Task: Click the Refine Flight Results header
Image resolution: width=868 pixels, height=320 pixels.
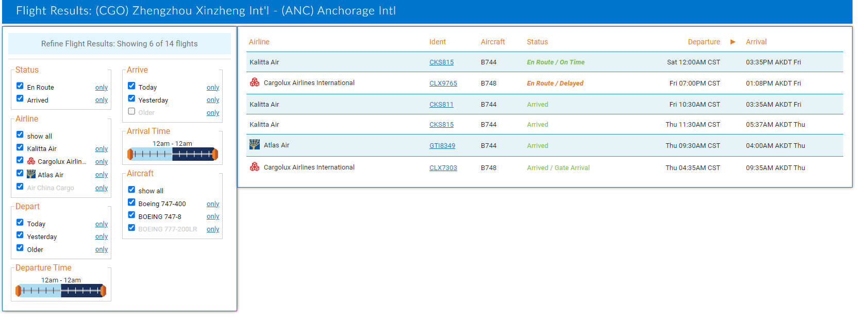Action: [x=120, y=44]
